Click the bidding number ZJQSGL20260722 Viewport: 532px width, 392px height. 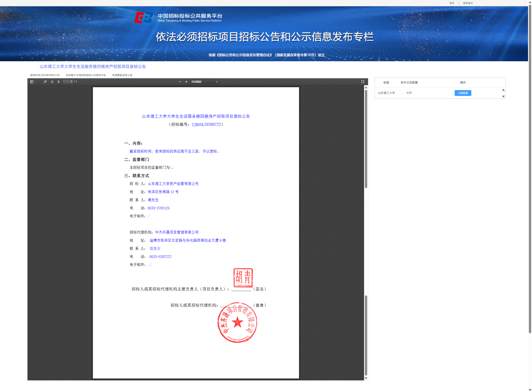tap(206, 125)
